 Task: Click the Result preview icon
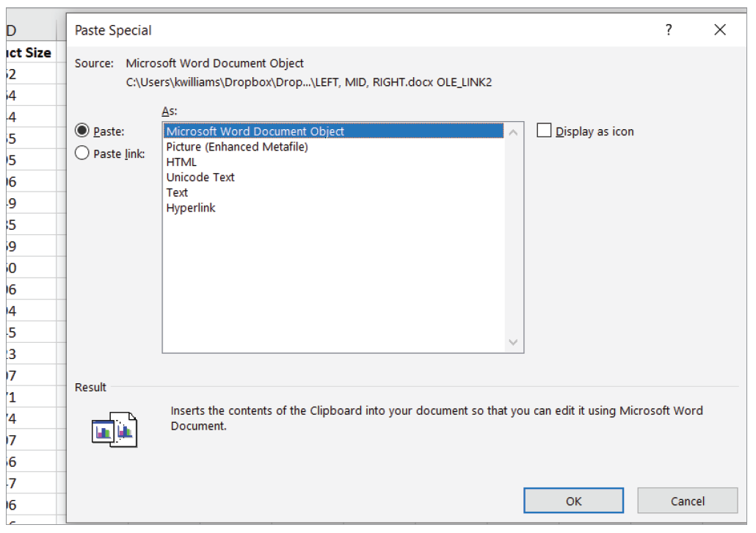(x=115, y=429)
